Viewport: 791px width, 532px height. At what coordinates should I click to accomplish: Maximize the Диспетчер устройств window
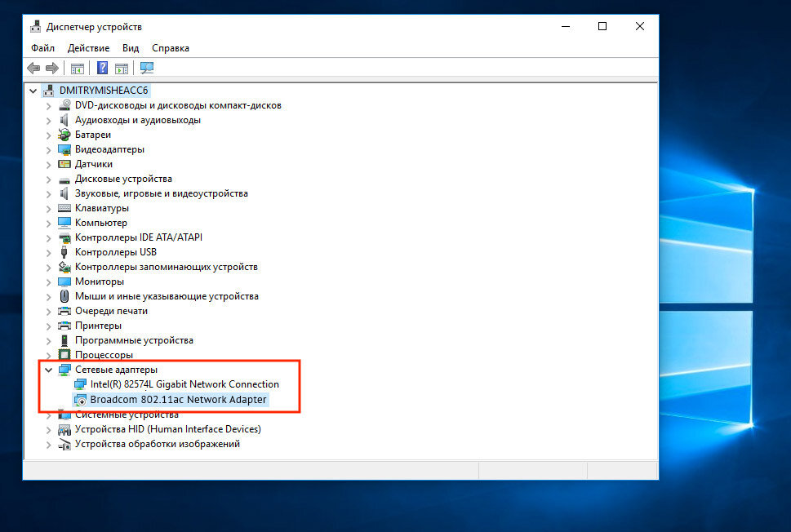(602, 26)
